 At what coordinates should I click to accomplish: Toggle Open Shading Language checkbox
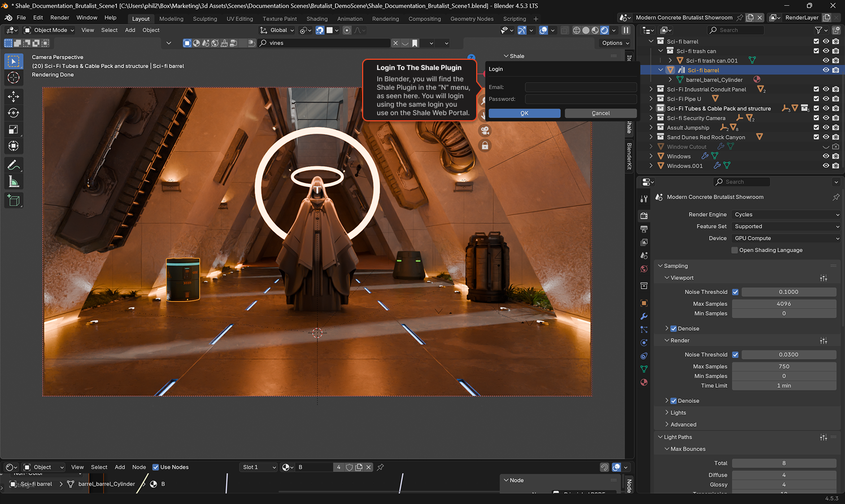tap(734, 250)
